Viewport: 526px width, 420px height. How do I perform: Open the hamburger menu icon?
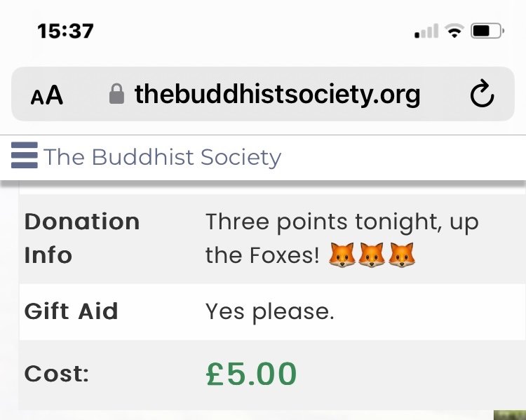(24, 155)
